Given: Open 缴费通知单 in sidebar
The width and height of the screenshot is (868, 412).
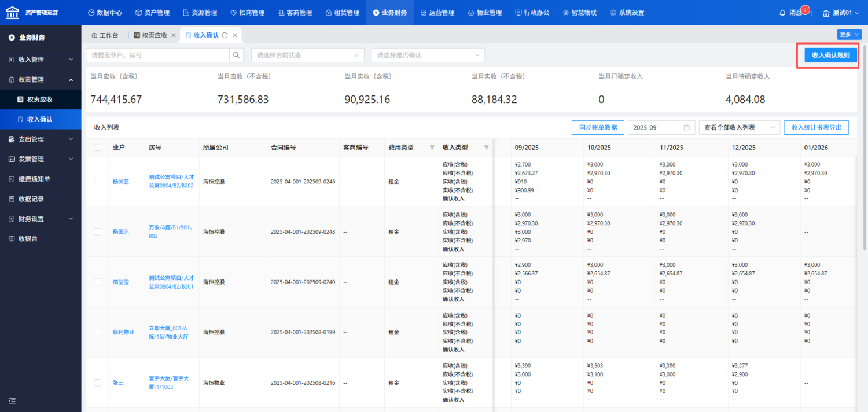Looking at the screenshot, I should [41, 179].
